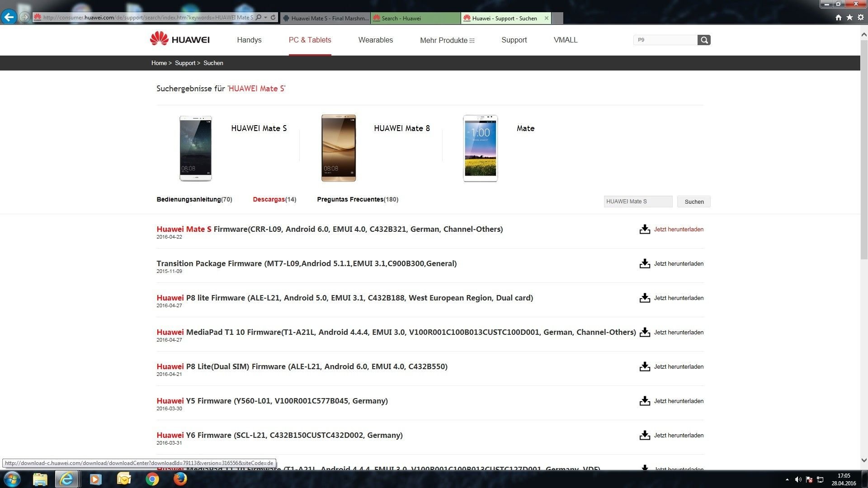Image resolution: width=868 pixels, height=488 pixels.
Task: Click the page scrollbar down arrow
Action: point(864,460)
